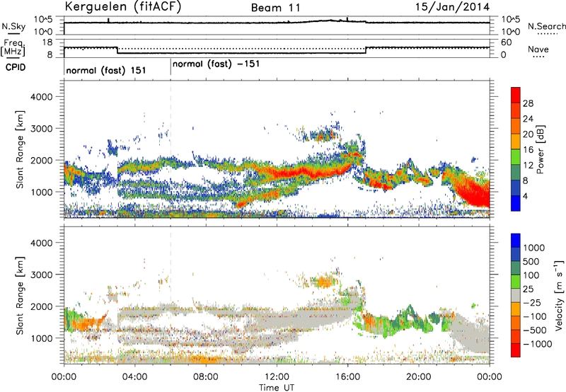
Task: Click the gray segment of Velocity colorbar
Action: click(x=516, y=296)
